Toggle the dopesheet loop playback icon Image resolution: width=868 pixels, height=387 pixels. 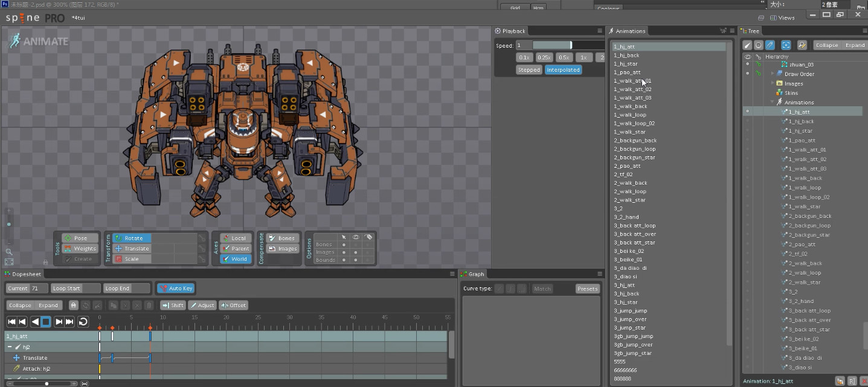click(x=83, y=322)
